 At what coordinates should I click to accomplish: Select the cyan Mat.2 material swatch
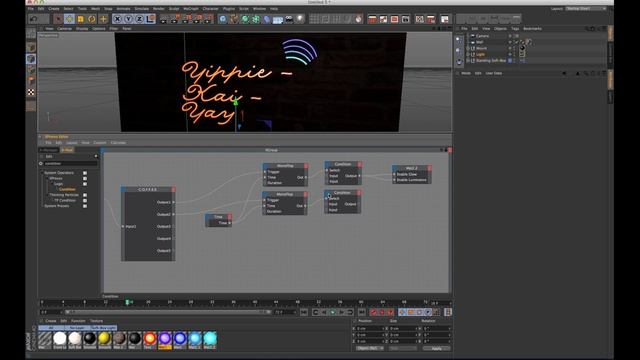click(210, 339)
